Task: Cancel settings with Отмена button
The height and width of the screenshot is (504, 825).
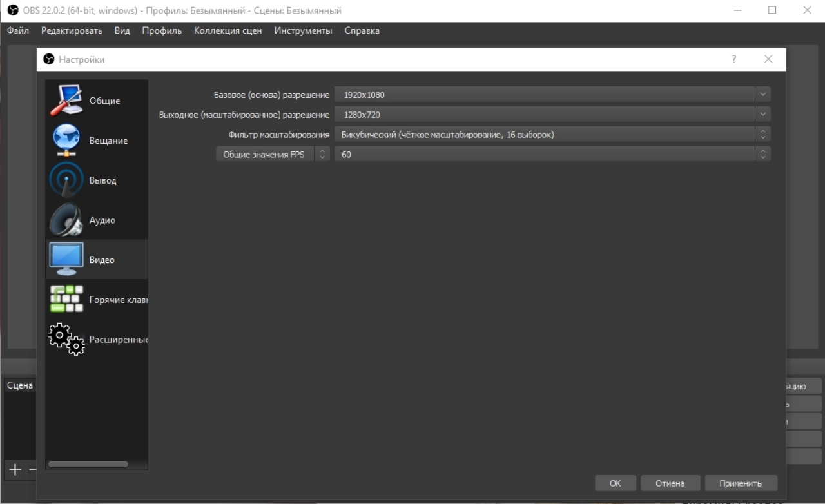Action: point(670,483)
